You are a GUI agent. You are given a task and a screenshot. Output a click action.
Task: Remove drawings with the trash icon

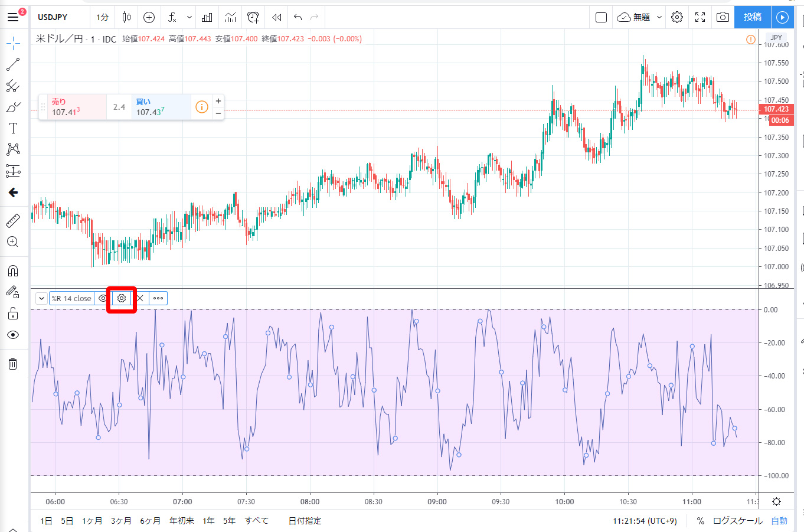pyautogui.click(x=13, y=364)
